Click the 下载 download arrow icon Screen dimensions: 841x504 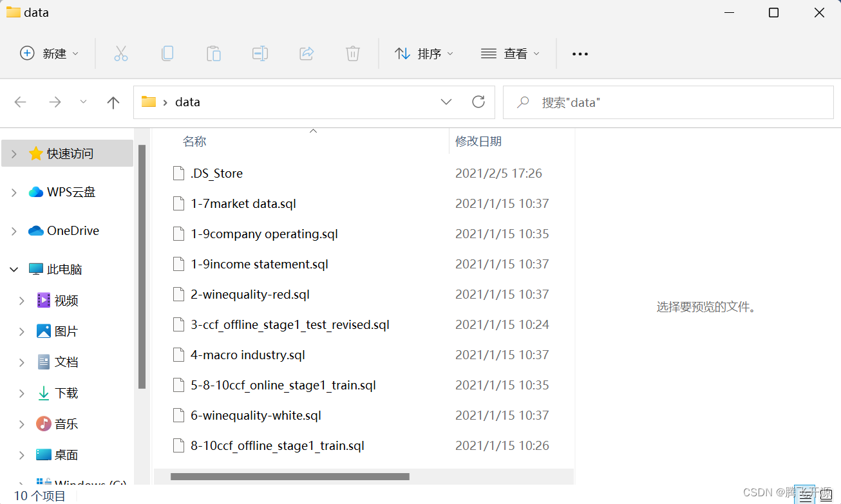pyautogui.click(x=44, y=393)
